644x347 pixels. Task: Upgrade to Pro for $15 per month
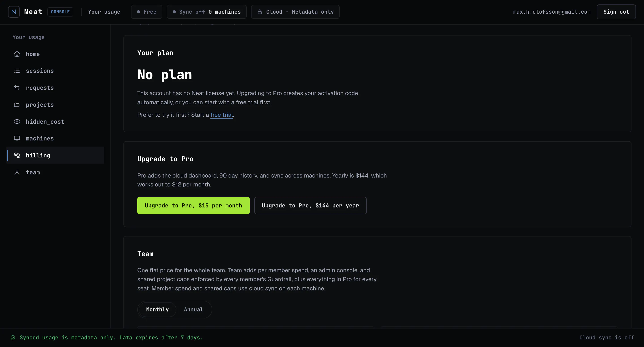pos(193,205)
